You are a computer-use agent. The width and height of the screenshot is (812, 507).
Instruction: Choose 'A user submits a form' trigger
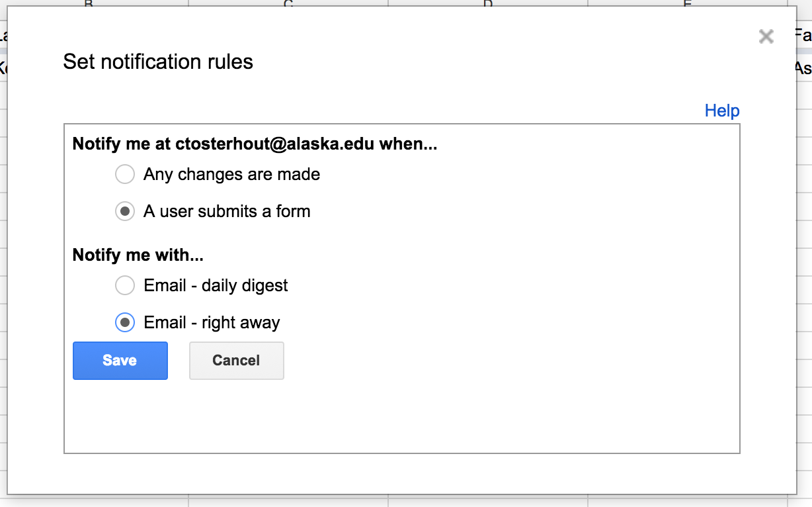click(x=125, y=211)
